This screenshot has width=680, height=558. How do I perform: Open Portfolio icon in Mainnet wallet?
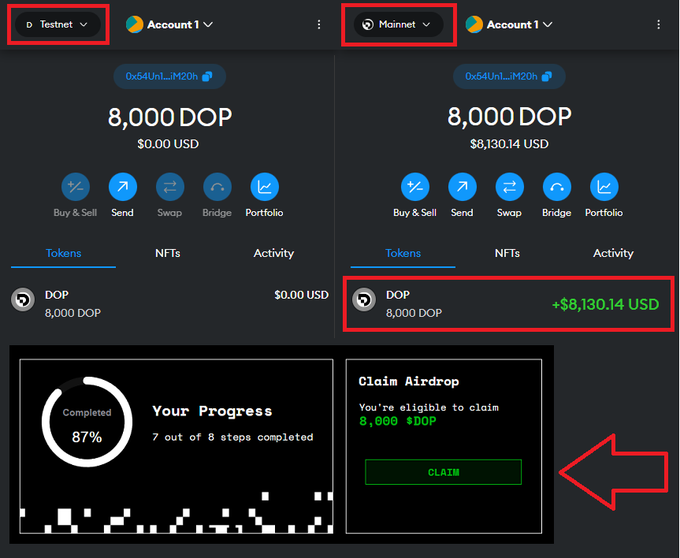pos(604,187)
